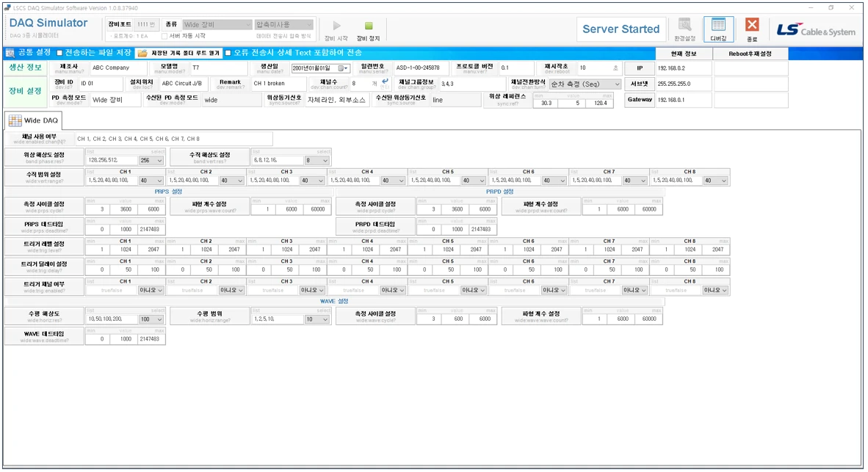
Task: Open the 종류 Wide 장비 dropdown
Action: point(217,24)
